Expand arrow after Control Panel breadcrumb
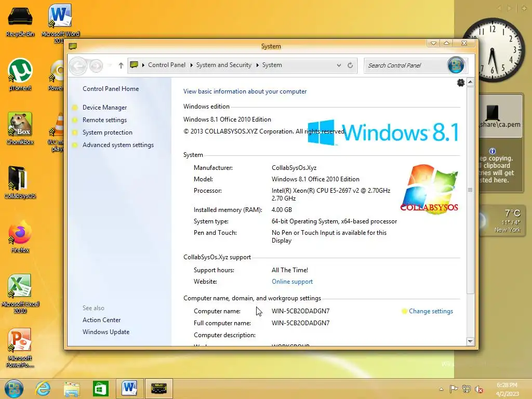 click(x=191, y=65)
